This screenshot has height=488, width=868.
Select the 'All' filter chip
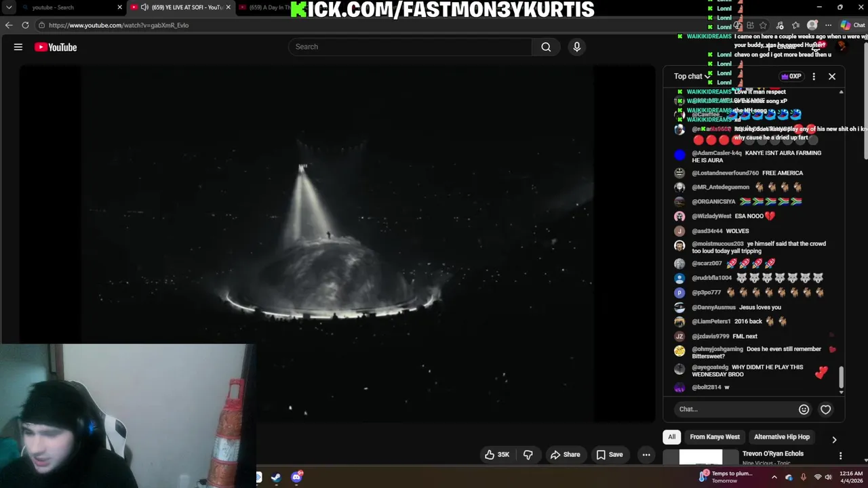671,437
